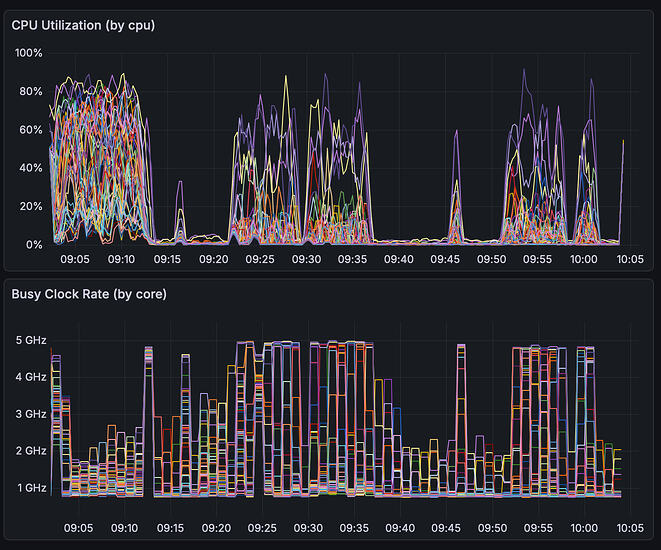The image size is (661, 550).
Task: Click the 09:55 time label under Busy Clock Rate
Action: click(x=538, y=528)
